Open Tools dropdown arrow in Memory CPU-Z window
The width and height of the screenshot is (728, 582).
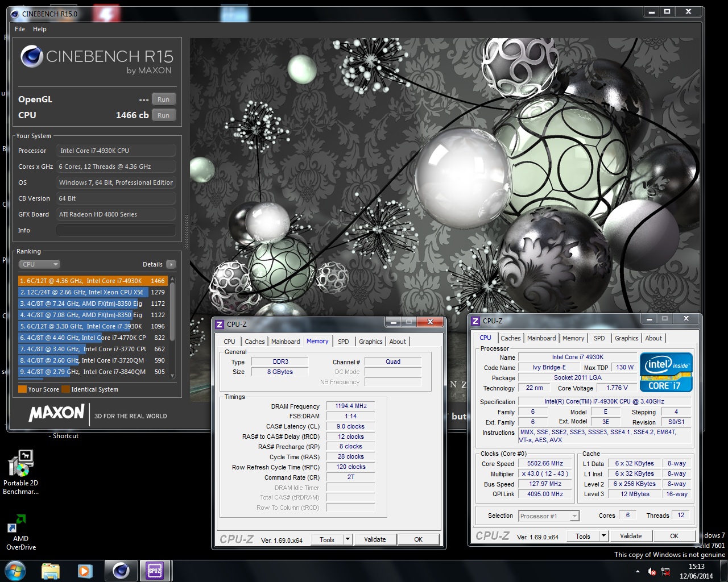[348, 540]
